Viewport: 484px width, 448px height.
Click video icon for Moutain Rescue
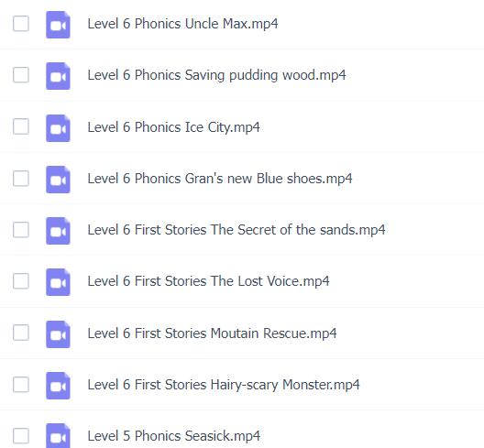click(58, 334)
